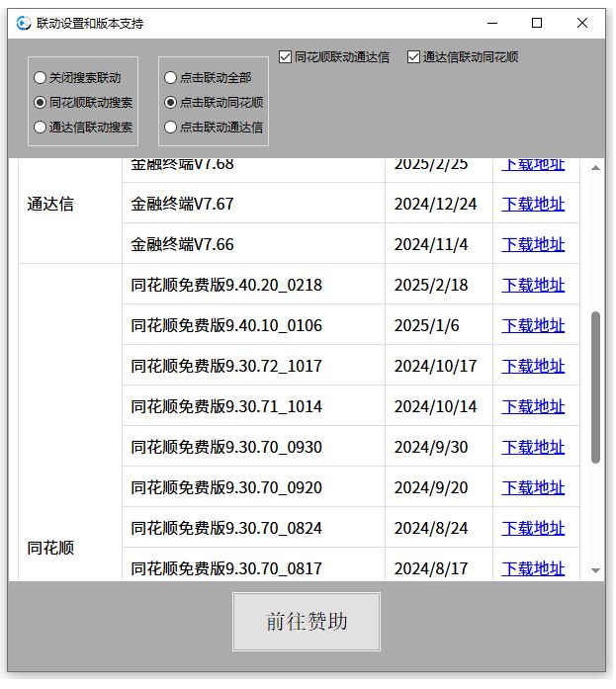
Task: Open 下载地址 link for 金融终端V7.66
Action: pyautogui.click(x=533, y=244)
